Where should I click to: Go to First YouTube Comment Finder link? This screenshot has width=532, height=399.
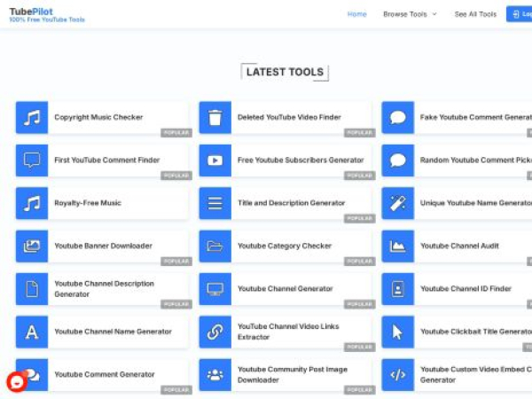pyautogui.click(x=107, y=160)
